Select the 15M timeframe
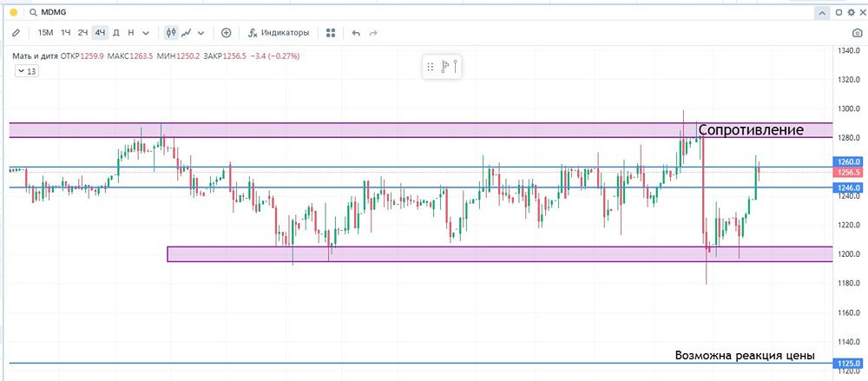This screenshot has height=381, width=868. tap(45, 33)
